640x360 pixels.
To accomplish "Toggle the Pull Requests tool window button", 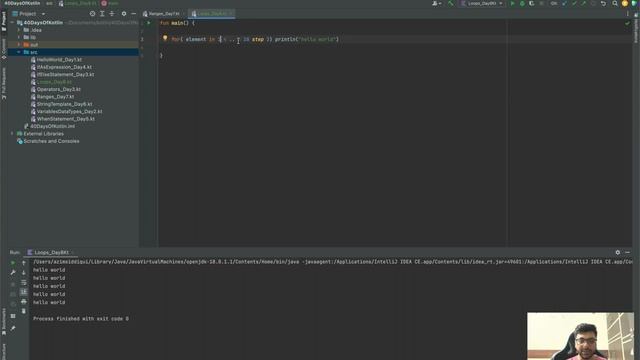I will 4,83.
